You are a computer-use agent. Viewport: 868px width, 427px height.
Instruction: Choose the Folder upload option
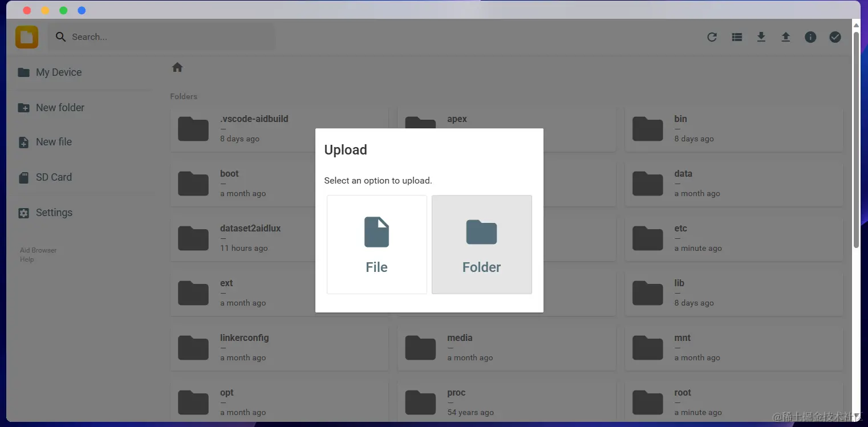(x=482, y=245)
